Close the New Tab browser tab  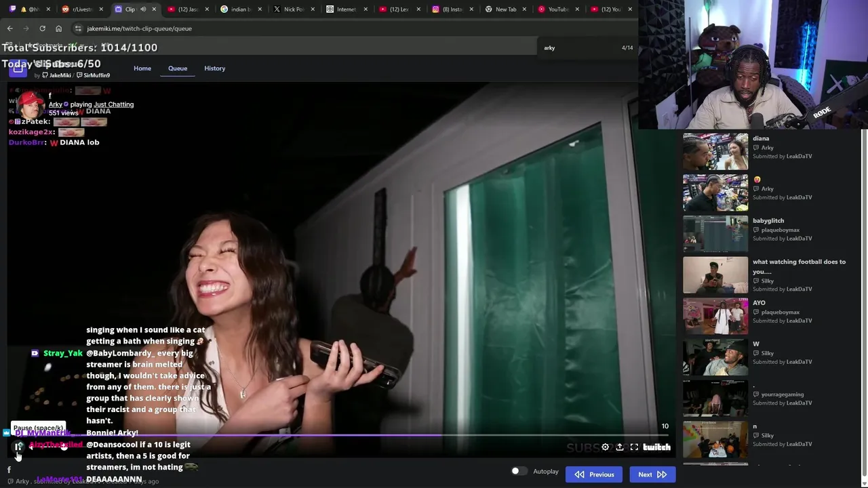click(x=524, y=9)
